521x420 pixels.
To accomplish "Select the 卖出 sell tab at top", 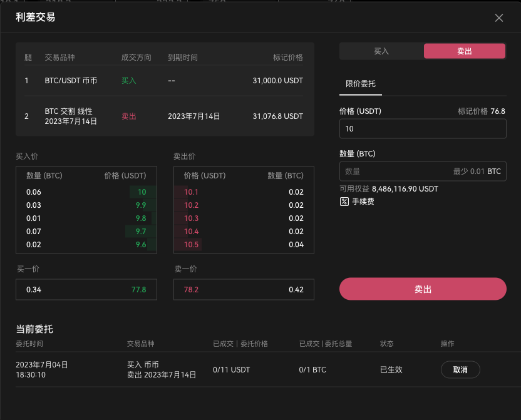I will pos(464,51).
